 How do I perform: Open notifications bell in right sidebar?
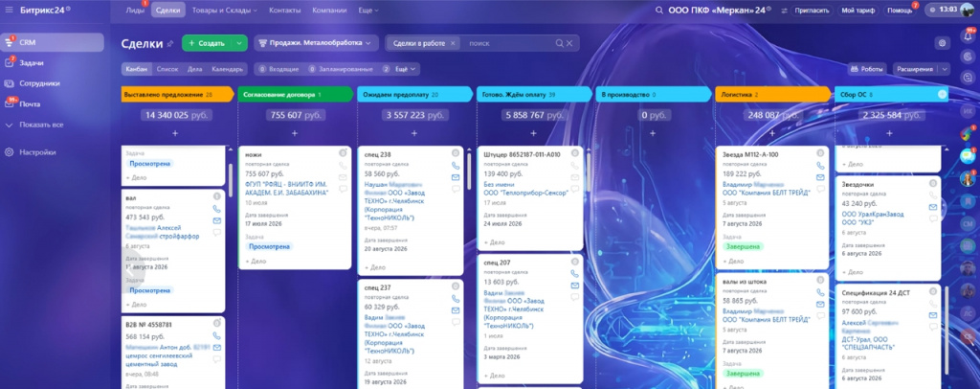pos(969,35)
